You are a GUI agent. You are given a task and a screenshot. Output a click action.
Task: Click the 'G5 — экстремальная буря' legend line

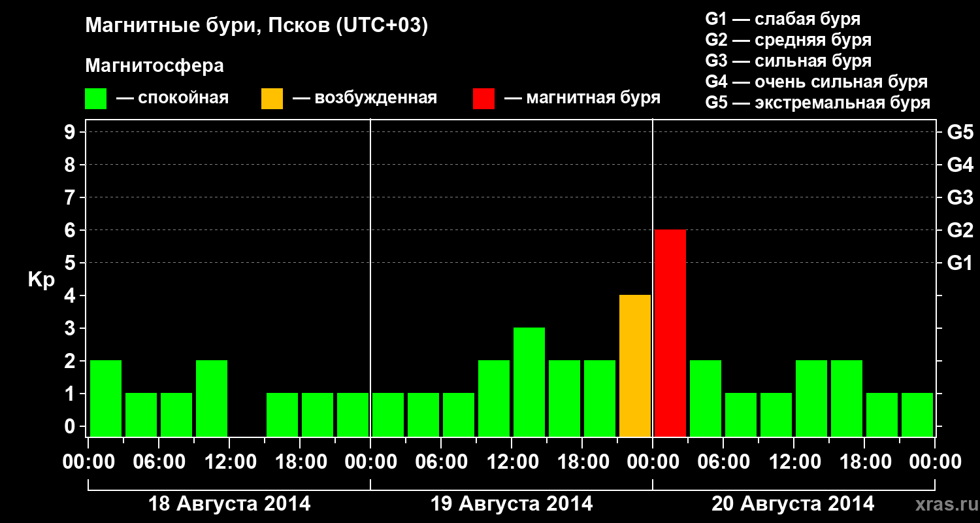pyautogui.click(x=818, y=103)
